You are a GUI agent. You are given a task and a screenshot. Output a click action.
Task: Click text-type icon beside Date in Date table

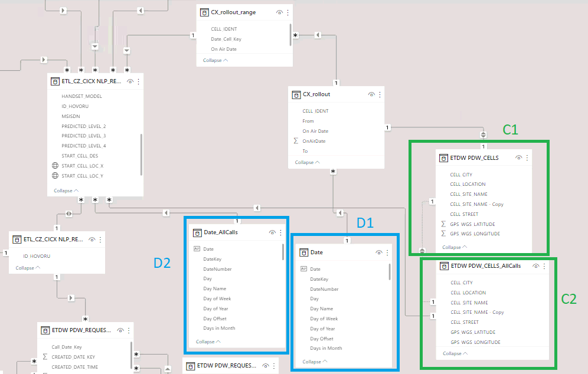304,268
